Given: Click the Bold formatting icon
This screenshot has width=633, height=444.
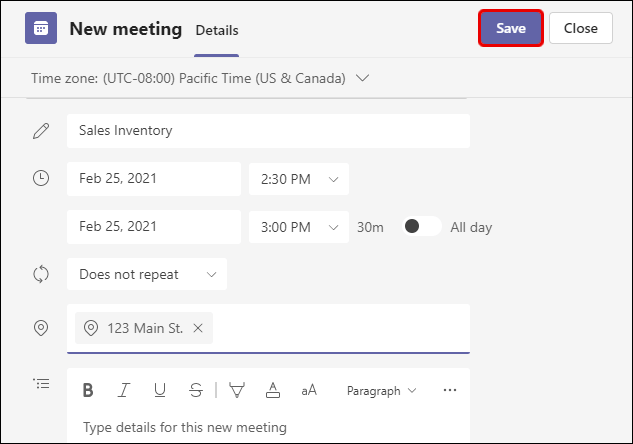Looking at the screenshot, I should (x=88, y=390).
